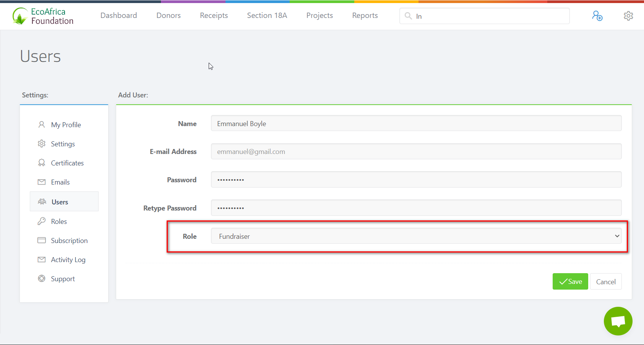Click into the Retype Password field
Viewport: 644px width, 345px height.
(416, 208)
